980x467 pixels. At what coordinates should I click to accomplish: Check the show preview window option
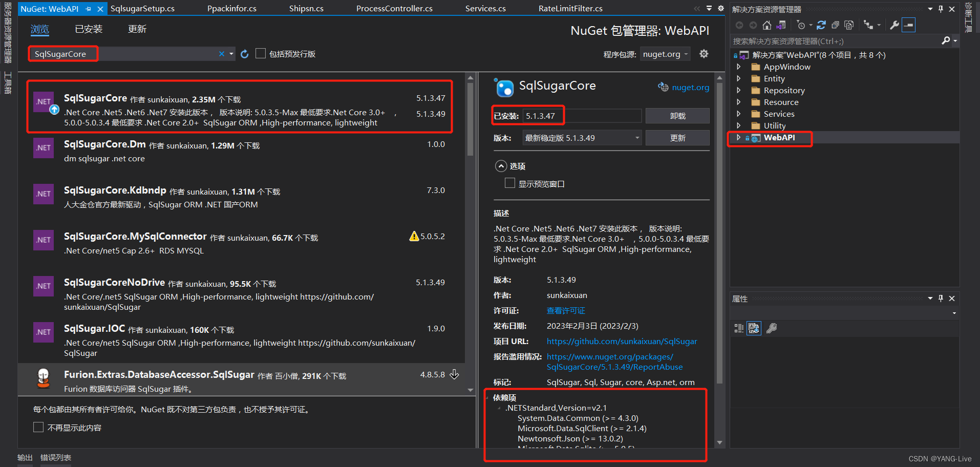[x=510, y=183]
